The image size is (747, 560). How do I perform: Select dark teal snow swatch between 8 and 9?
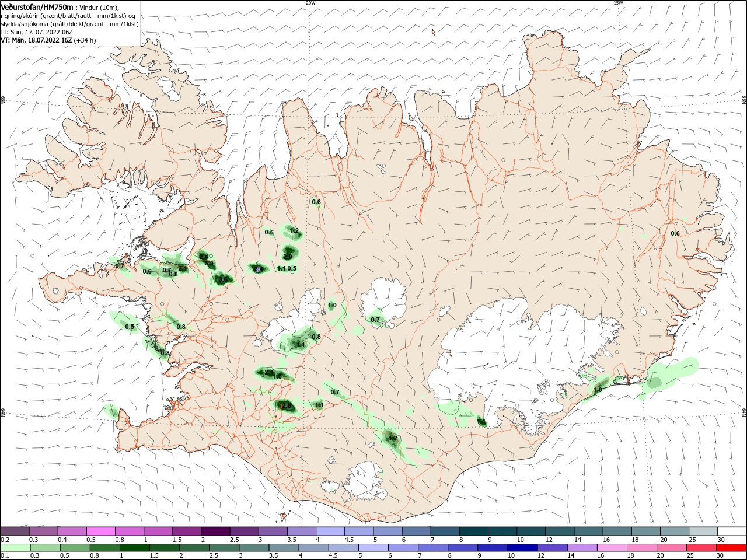coord(473,531)
